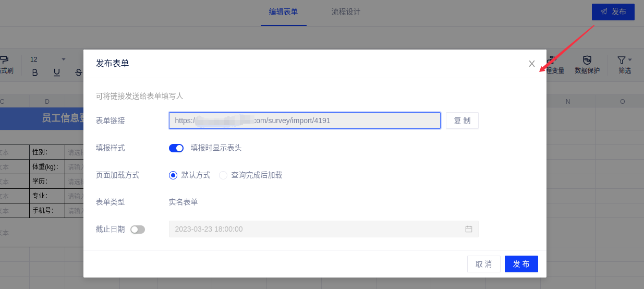Image resolution: width=644 pixels, height=289 pixels.
Task: Switch to the 编辑表单 tab
Action: (x=283, y=12)
